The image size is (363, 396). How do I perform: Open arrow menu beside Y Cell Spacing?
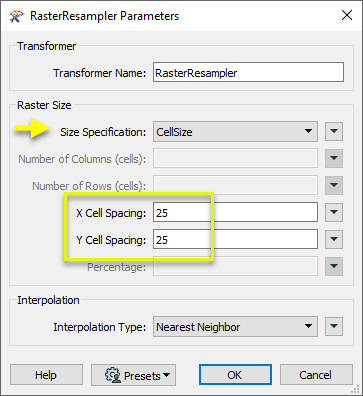pos(334,239)
